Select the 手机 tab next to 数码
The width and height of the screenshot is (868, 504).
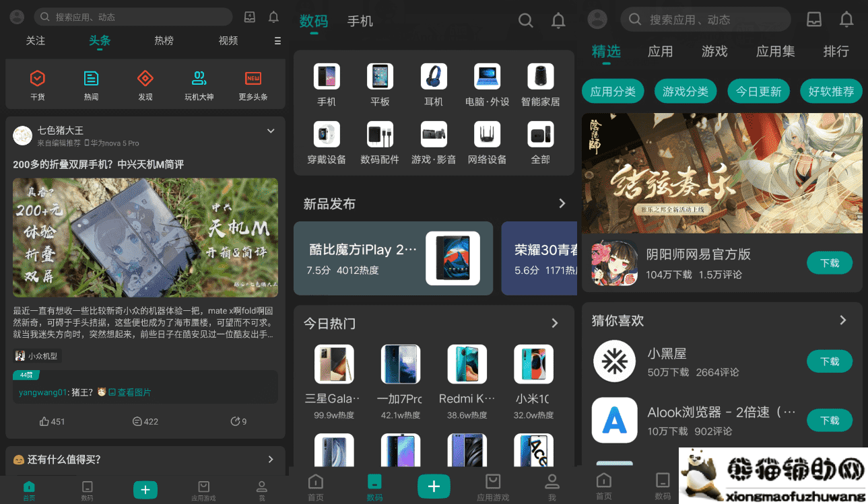(360, 22)
